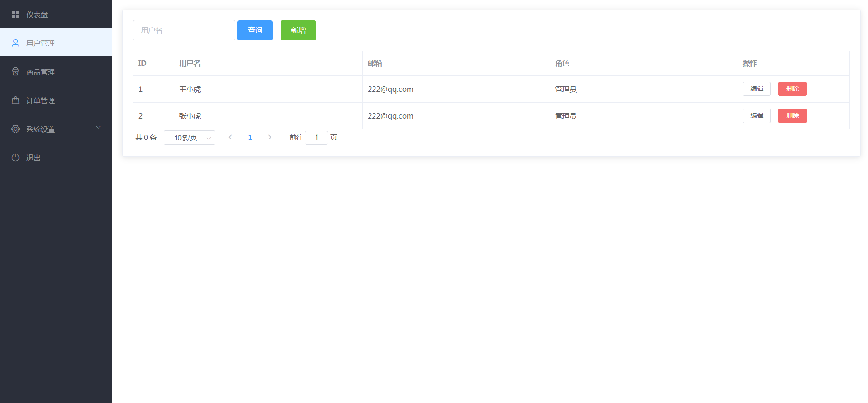Click the 查询 search button

(x=255, y=30)
